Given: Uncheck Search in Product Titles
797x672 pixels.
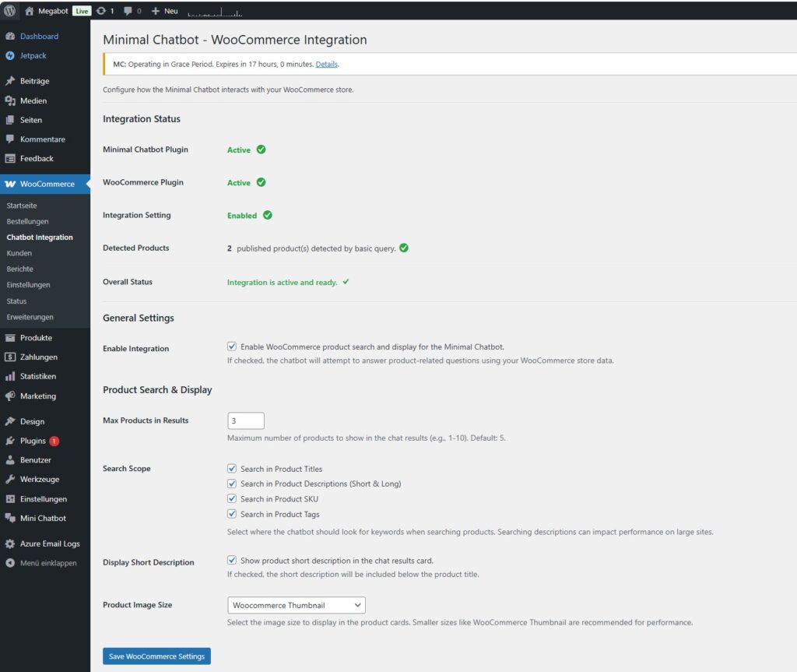Looking at the screenshot, I should (232, 469).
